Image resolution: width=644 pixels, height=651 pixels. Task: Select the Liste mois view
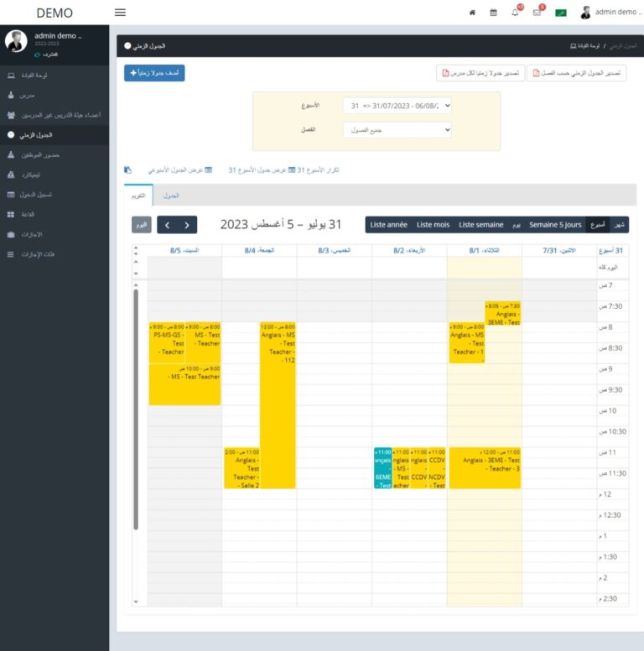tap(434, 225)
